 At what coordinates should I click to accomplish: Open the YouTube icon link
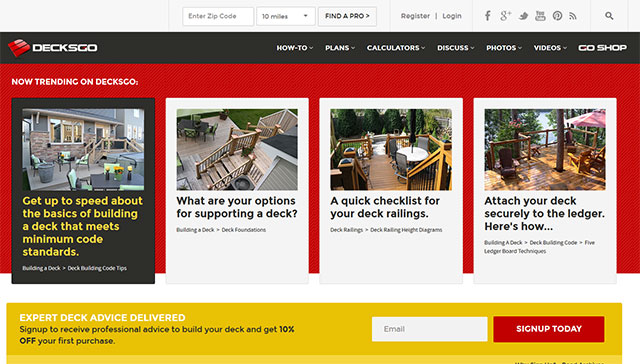point(540,16)
